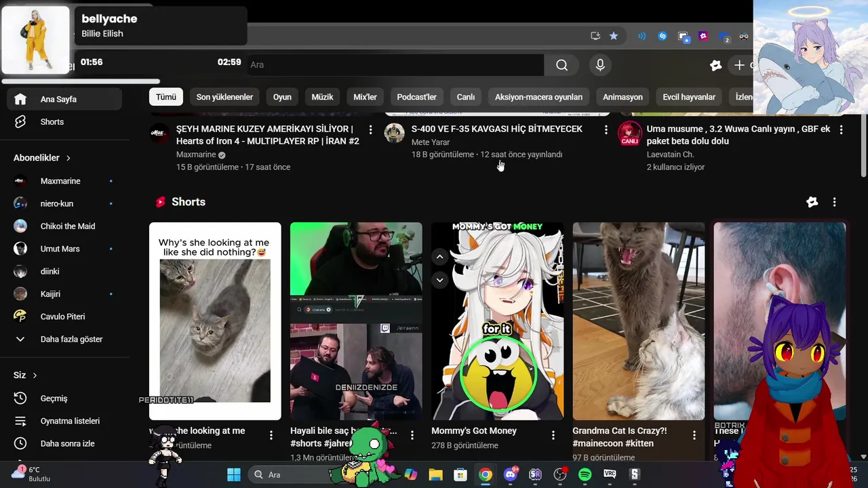Open the cat short 'Why's she looking at me'

215,321
